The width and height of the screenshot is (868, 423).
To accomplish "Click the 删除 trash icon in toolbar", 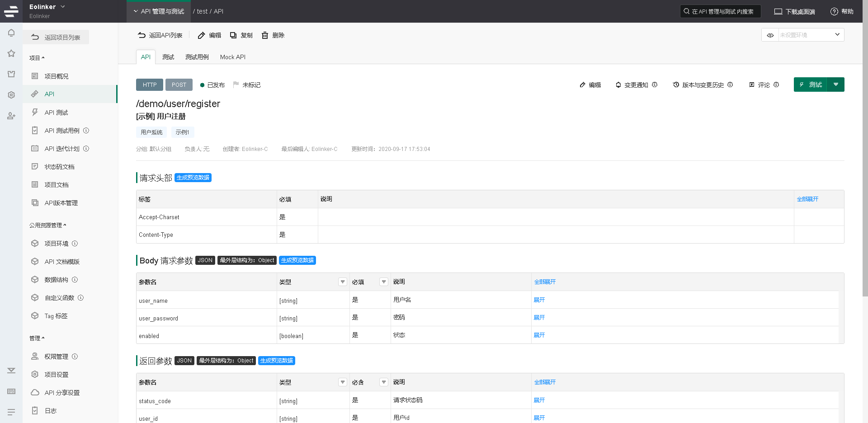I will [x=265, y=35].
